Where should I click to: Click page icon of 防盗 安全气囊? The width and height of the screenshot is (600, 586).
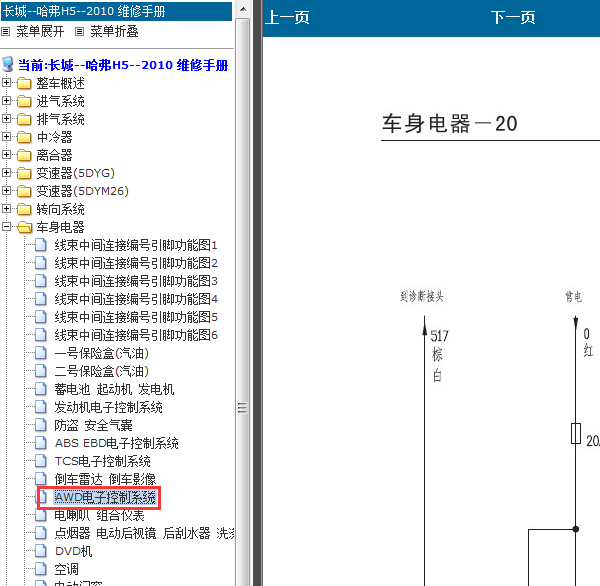coord(41,424)
